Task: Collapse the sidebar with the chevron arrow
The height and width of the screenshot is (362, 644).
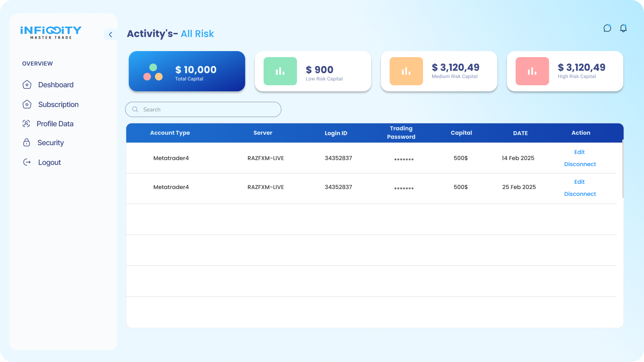Action: click(111, 35)
